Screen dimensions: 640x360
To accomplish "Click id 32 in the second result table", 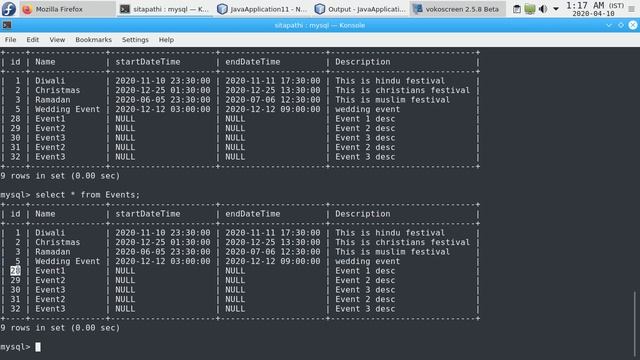I will click(15, 309).
